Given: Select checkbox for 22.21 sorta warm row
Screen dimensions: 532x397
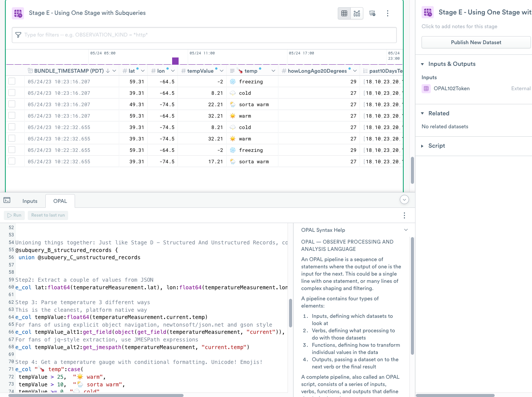Looking at the screenshot, I should click(12, 104).
